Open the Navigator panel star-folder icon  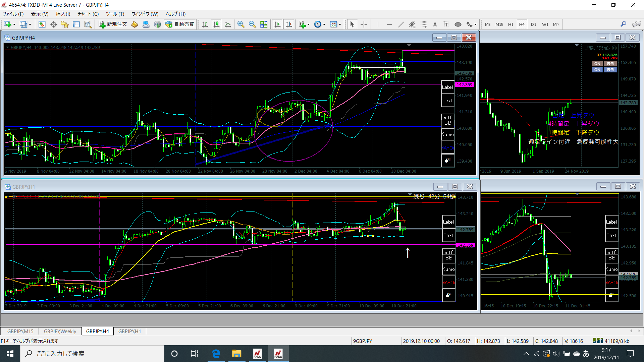(65, 24)
